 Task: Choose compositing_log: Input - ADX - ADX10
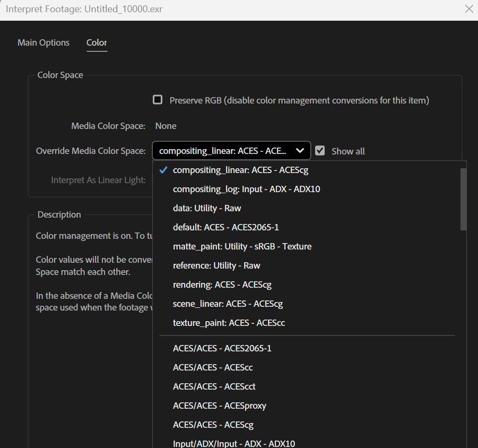[x=246, y=189]
